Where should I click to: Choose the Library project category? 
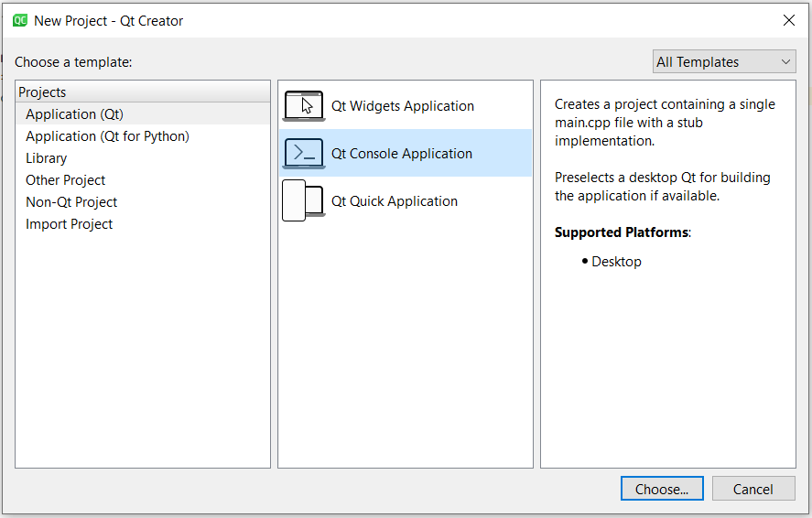[46, 158]
